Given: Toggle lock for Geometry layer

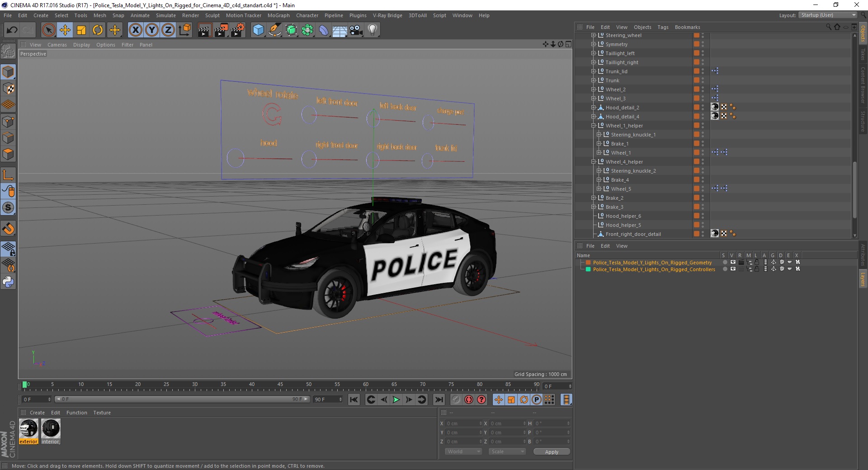Looking at the screenshot, I should click(x=757, y=262).
